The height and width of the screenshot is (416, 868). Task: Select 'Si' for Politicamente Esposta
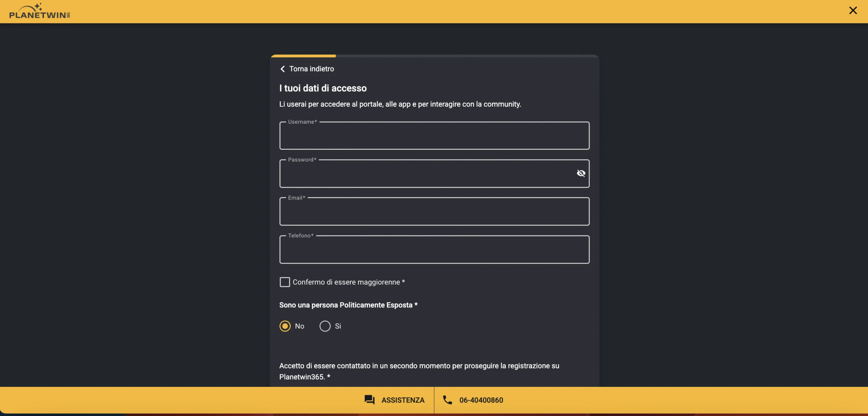325,326
